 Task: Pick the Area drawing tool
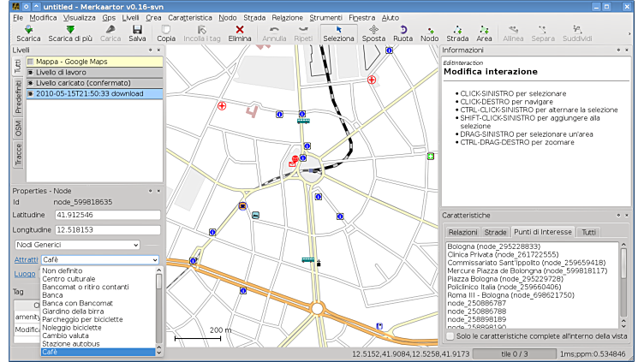pos(484,33)
